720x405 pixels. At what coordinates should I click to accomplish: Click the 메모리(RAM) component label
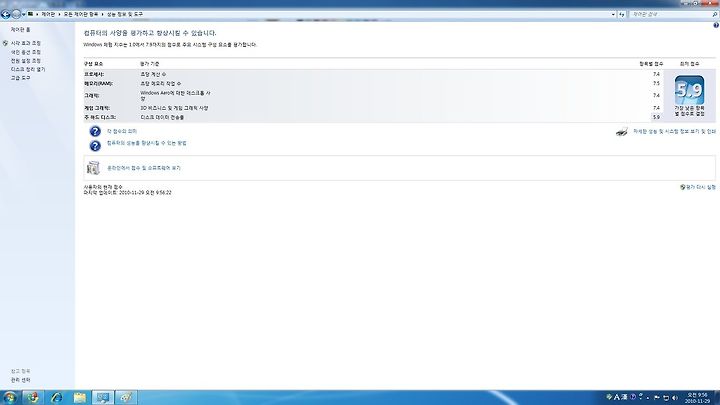point(98,84)
